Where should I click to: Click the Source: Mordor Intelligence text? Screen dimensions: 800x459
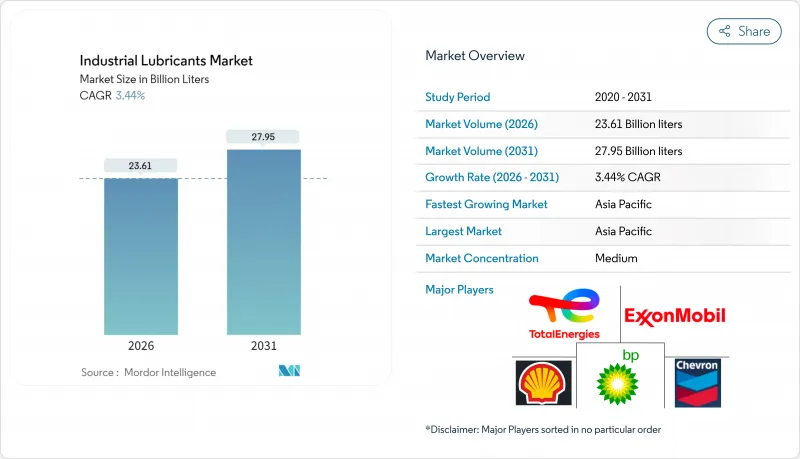(148, 372)
